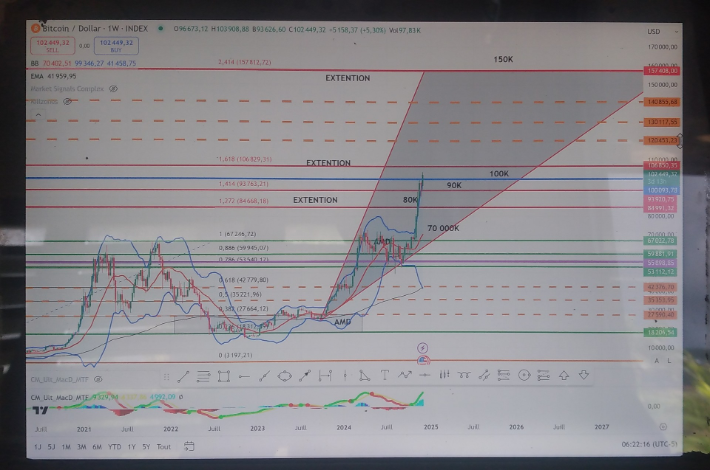710x470 pixels.
Task: Select the arrow line tool
Action: [x=305, y=376]
